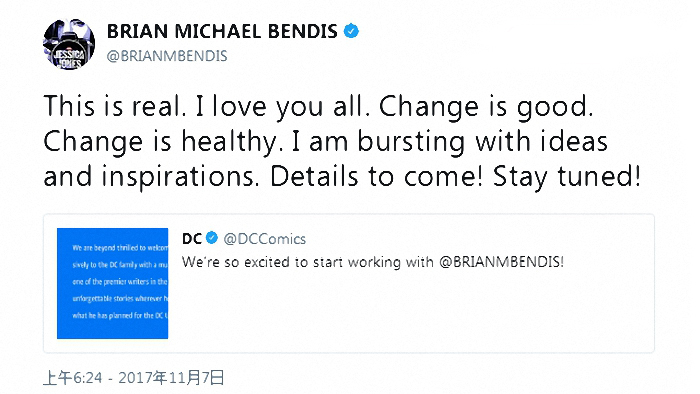Viewport: 700px width, 394px height.
Task: Click 'I am bursting with ideas' text
Action: click(x=450, y=142)
